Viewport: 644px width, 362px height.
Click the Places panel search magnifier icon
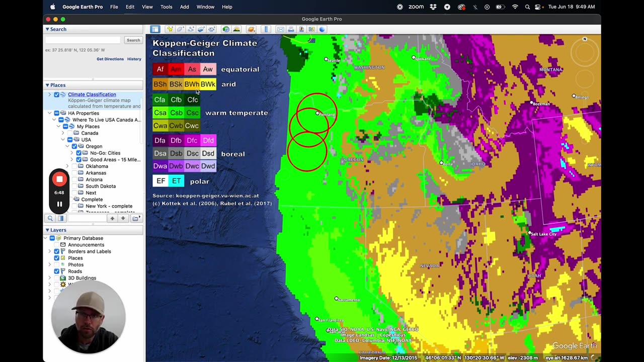(x=50, y=218)
